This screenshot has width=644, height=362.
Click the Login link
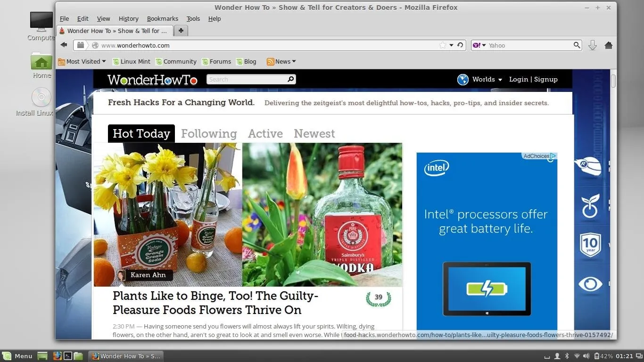[x=519, y=79]
